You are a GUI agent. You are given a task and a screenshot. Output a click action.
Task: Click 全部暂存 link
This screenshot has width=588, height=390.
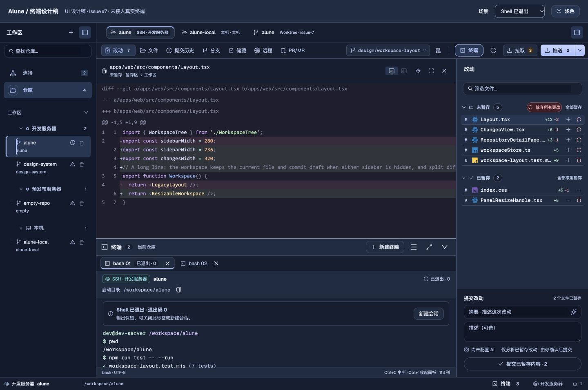tap(574, 107)
